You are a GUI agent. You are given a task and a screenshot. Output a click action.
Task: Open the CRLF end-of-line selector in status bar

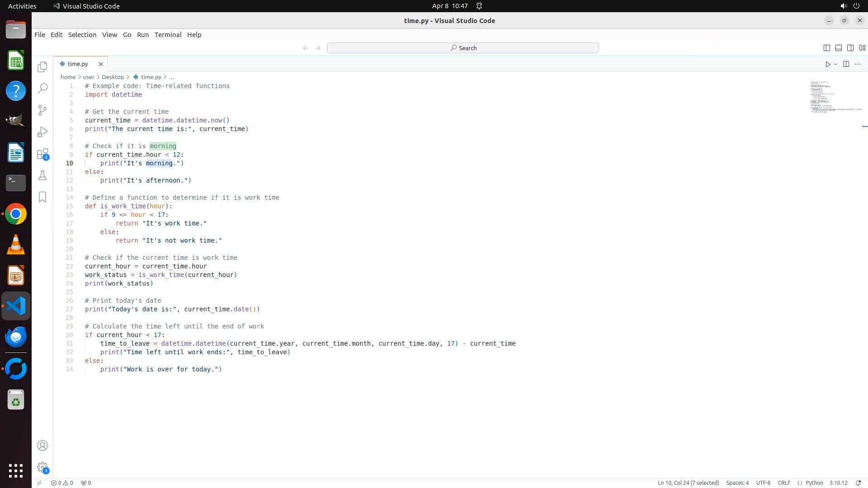784,483
